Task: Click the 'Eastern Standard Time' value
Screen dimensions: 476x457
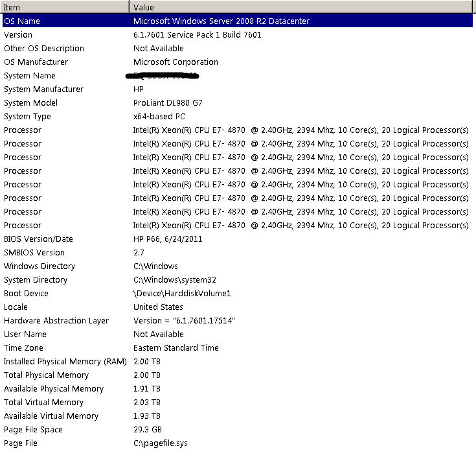Action: click(176, 348)
